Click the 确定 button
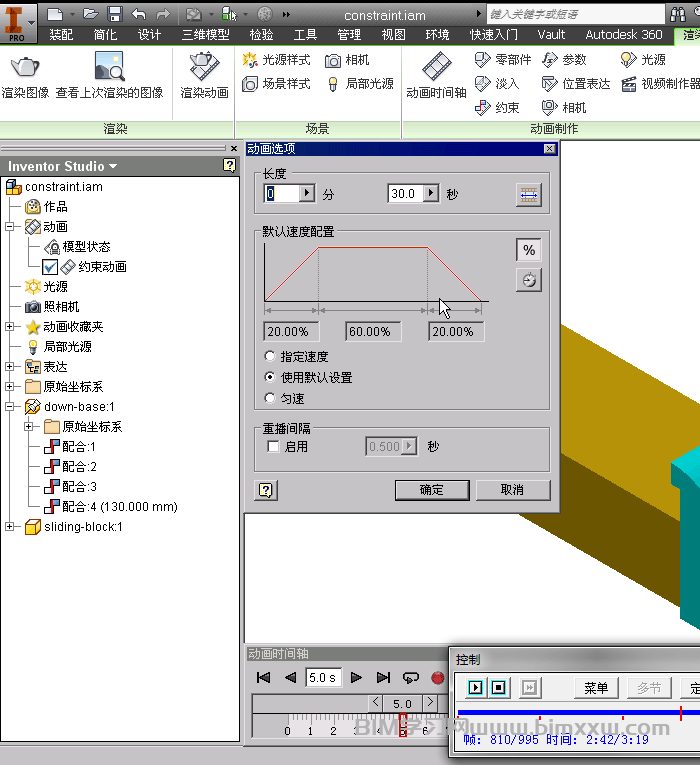The width and height of the screenshot is (700, 765). 431,490
